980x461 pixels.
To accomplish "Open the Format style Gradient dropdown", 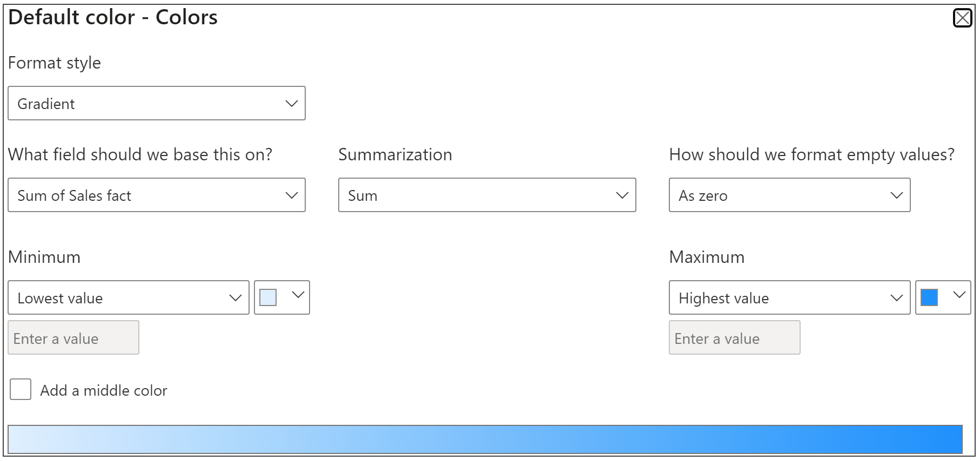I will [156, 103].
